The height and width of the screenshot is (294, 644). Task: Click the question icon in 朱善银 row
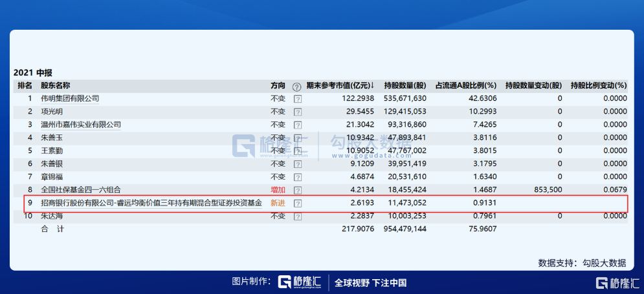[x=298, y=164]
